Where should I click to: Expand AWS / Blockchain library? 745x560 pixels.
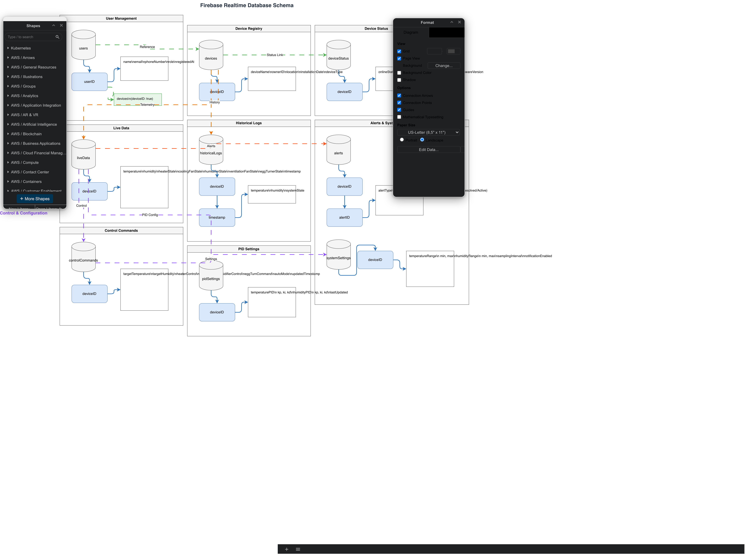point(35,134)
